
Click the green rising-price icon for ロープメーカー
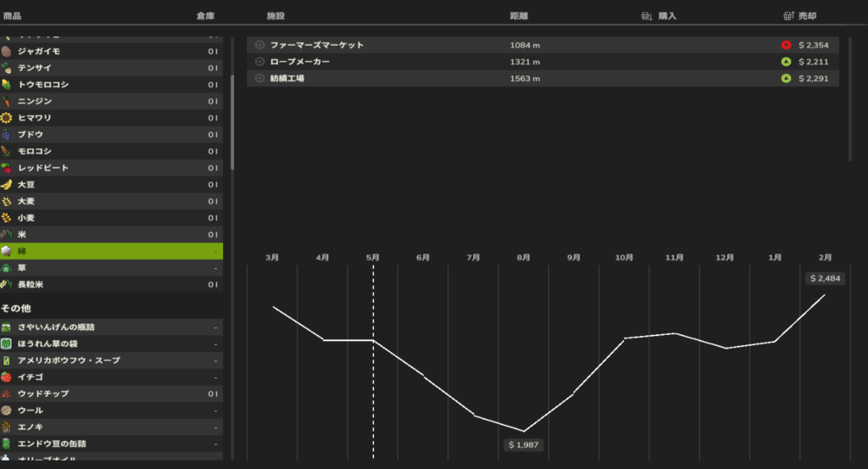pyautogui.click(x=786, y=62)
